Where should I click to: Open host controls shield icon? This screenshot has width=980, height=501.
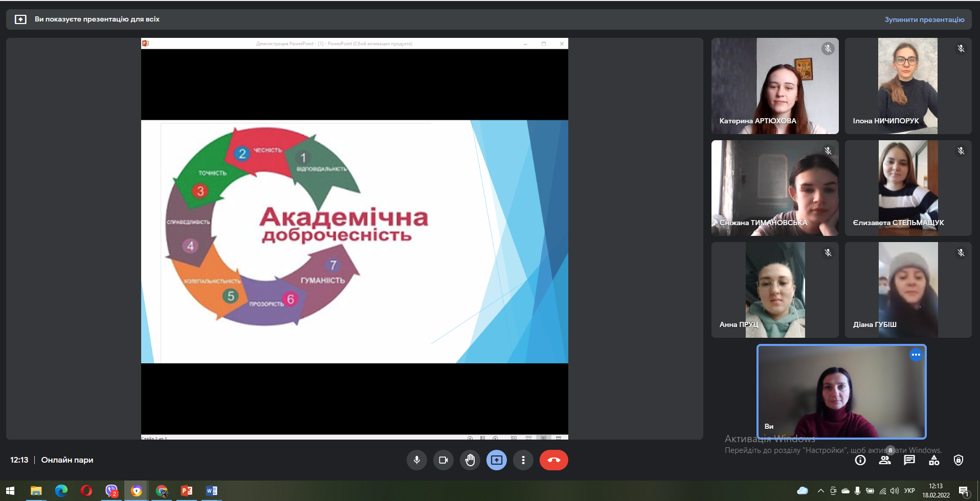(959, 461)
